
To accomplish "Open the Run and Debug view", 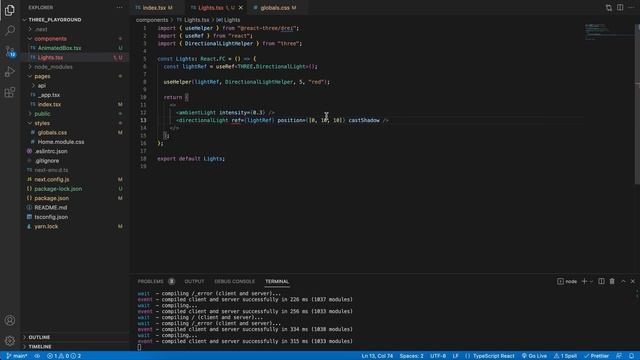I will pos(10,72).
